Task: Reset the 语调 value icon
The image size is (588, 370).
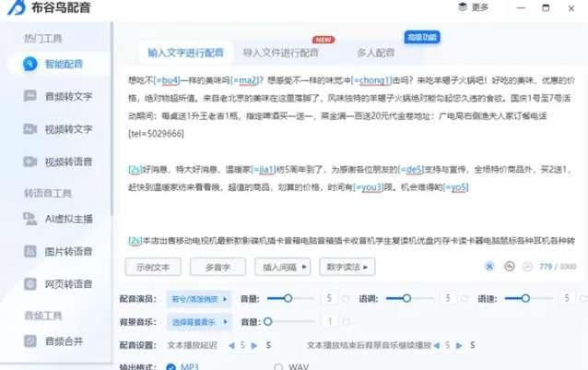Action: (x=465, y=299)
